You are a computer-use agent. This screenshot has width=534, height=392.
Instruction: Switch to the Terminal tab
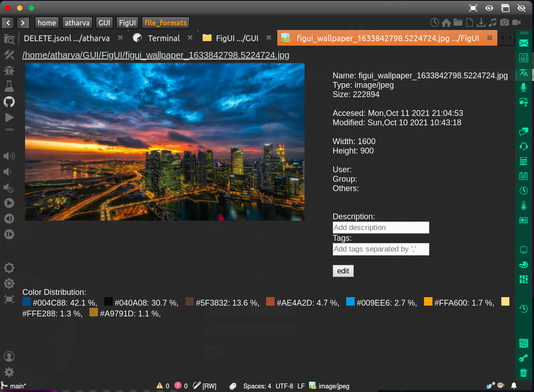tap(163, 38)
